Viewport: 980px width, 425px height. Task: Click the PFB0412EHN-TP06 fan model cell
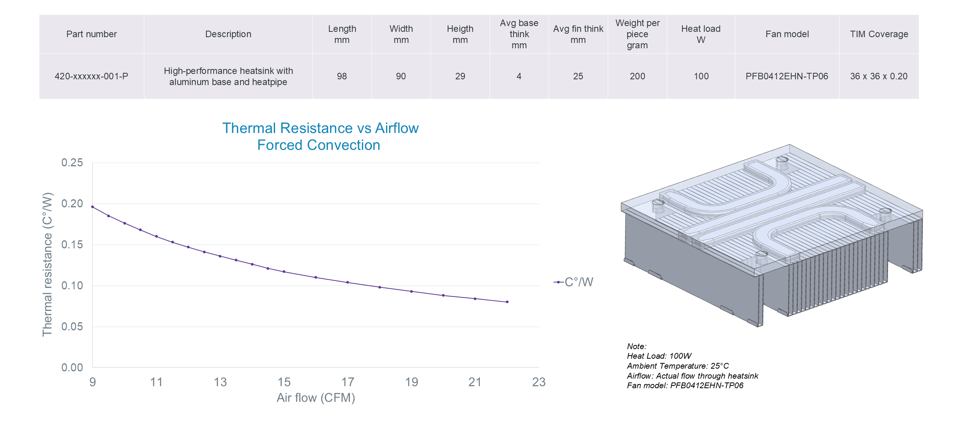tap(787, 76)
